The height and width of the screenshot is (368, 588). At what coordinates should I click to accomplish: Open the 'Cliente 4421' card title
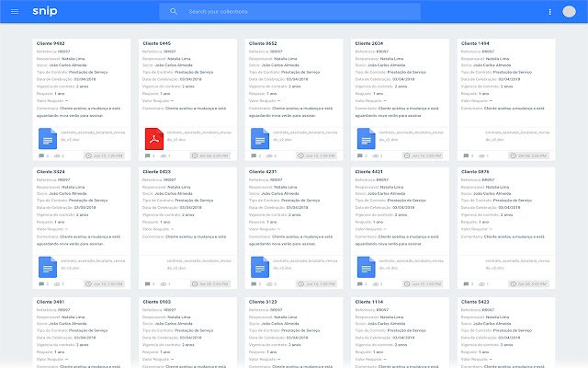tap(369, 172)
